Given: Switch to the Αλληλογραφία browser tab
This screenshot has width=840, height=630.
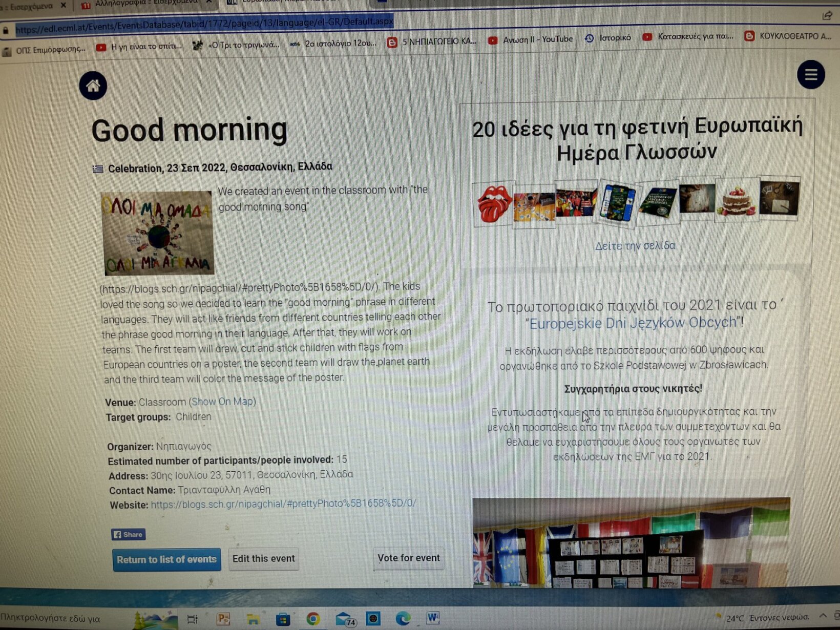Looking at the screenshot, I should click(x=143, y=4).
